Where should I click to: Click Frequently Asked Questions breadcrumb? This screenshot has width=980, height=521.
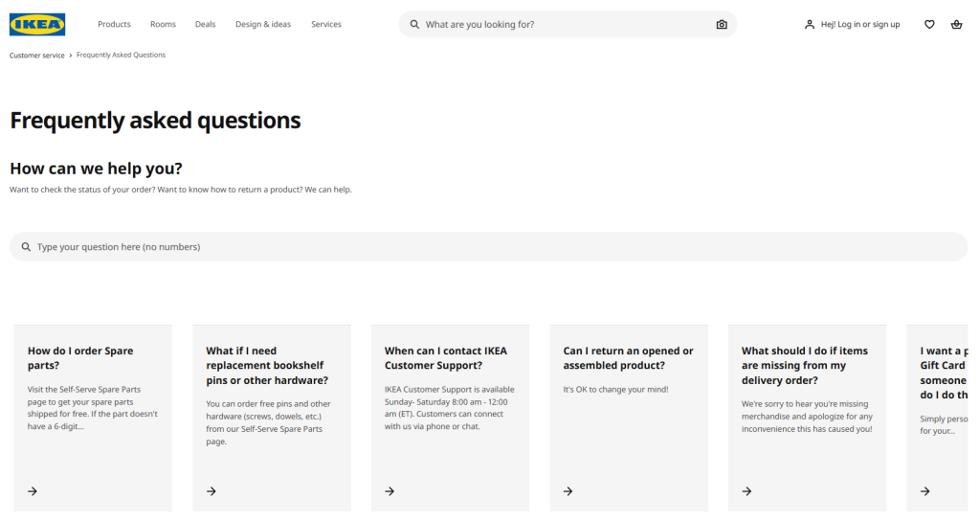tap(121, 55)
